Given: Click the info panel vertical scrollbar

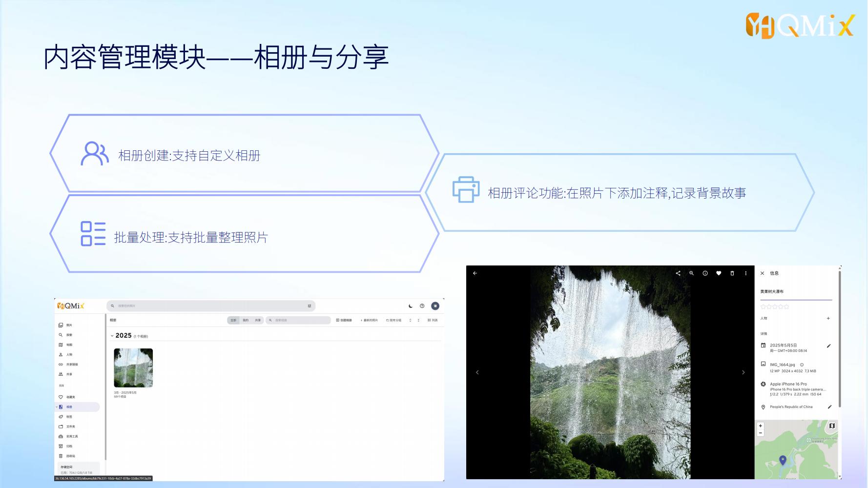Looking at the screenshot, I should pos(840,339).
